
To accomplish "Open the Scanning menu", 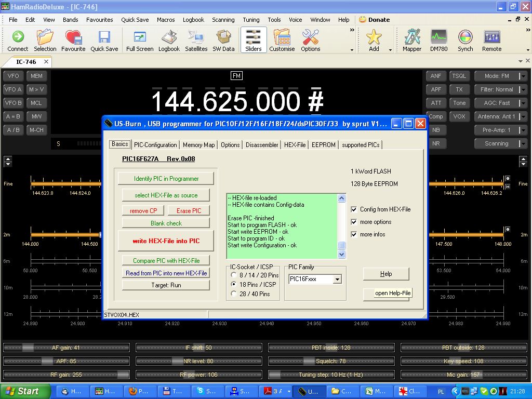I will click(x=223, y=20).
